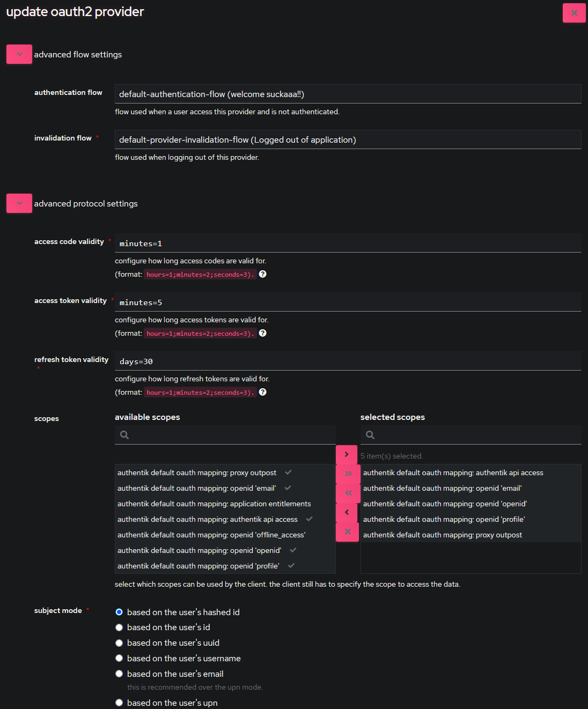588x709 pixels.
Task: Click the pink X to clear scope selection
Action: [x=347, y=531]
